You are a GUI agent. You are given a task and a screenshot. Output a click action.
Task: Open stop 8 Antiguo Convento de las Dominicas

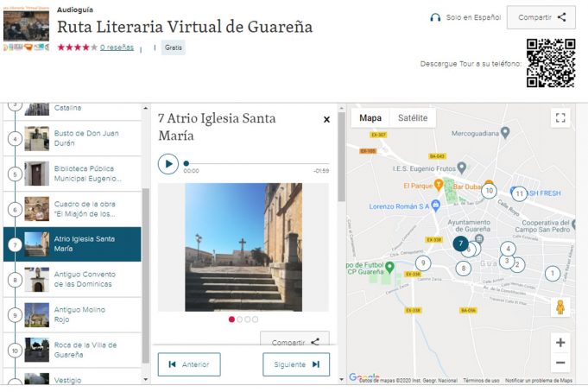(x=84, y=280)
